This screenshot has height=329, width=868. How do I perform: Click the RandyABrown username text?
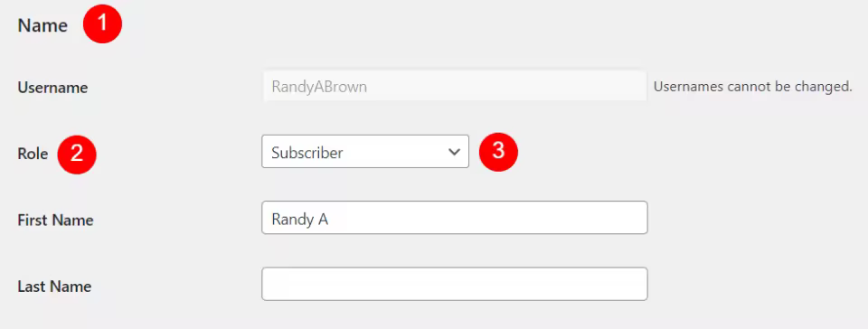[x=319, y=88]
